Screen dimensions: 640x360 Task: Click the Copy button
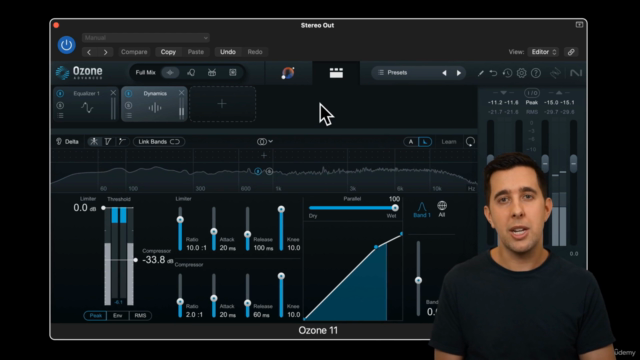point(168,52)
